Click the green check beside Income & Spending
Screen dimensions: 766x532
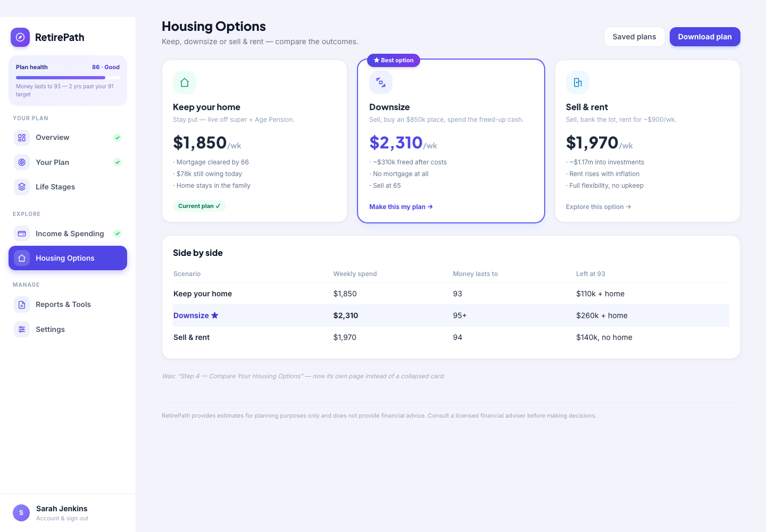tap(118, 234)
